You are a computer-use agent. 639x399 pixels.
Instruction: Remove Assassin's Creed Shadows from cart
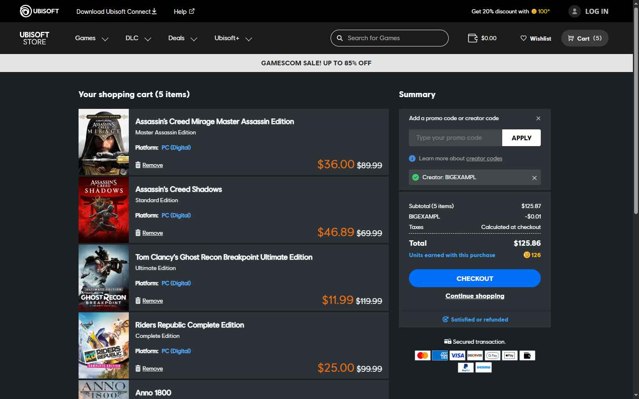coord(149,233)
